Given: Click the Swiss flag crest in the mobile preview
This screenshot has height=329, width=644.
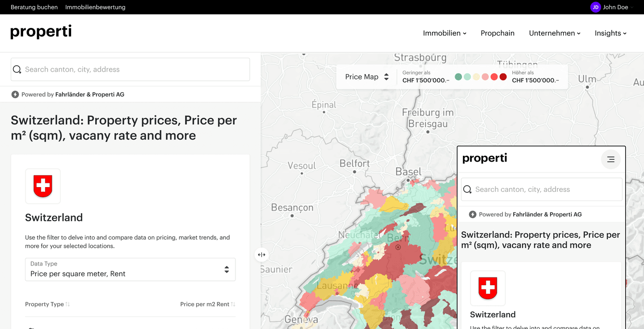Looking at the screenshot, I should coord(488,288).
